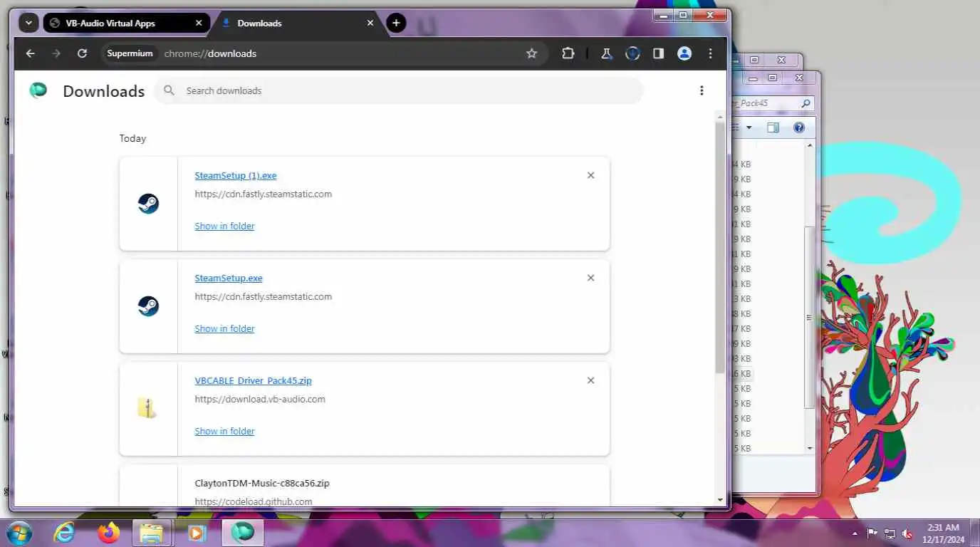Remove VBCABLE_Driver_Pack45.zip from the list
The width and height of the screenshot is (980, 547).
[x=590, y=380]
